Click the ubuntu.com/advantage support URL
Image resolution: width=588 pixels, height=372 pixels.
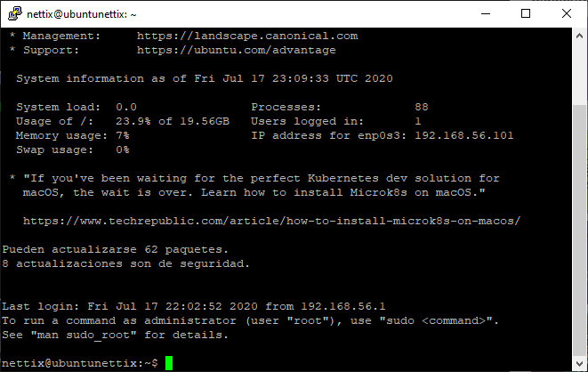(237, 50)
